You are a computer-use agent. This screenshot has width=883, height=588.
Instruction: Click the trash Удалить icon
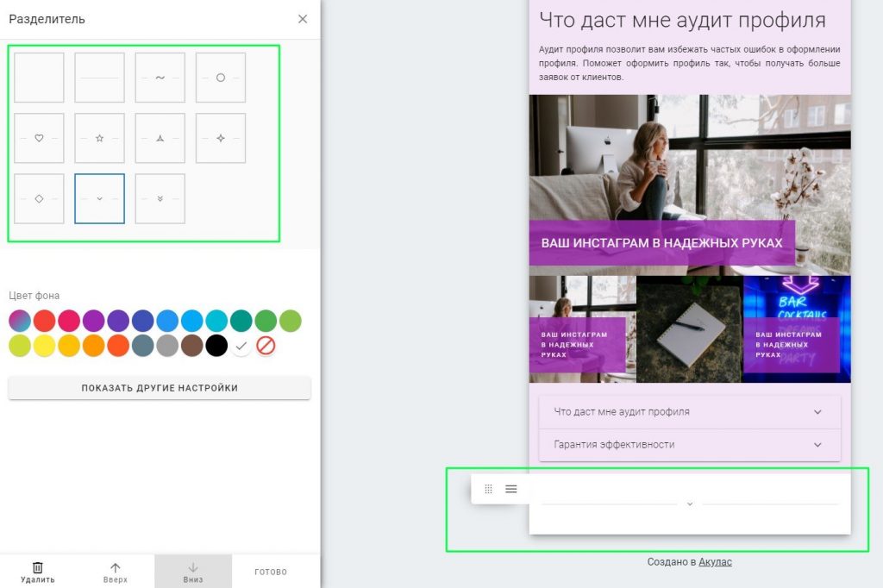[x=38, y=567]
